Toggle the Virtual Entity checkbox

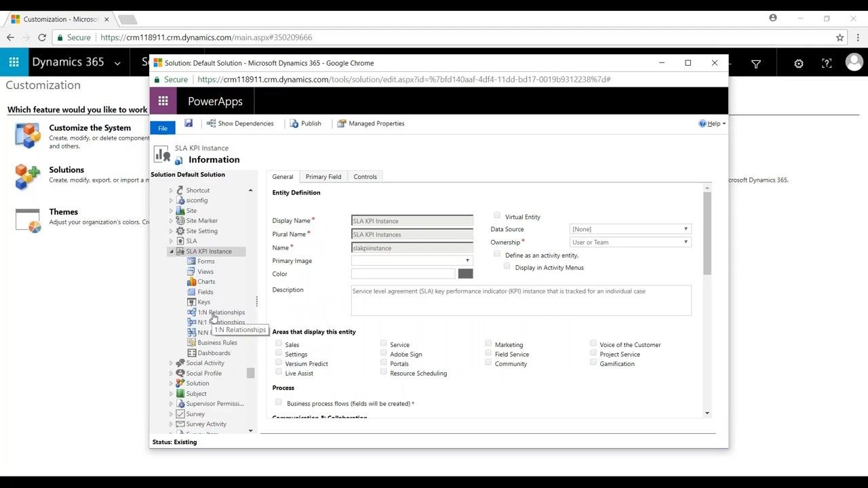497,216
